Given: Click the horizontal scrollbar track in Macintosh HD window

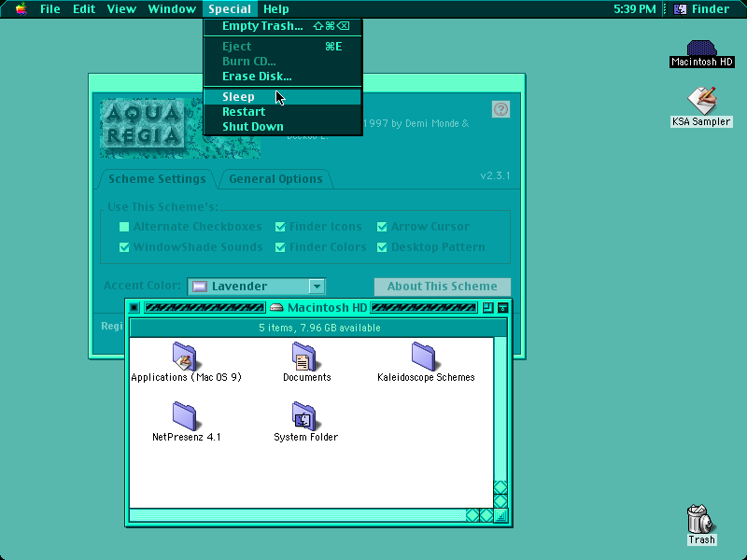Looking at the screenshot, I should (x=298, y=515).
